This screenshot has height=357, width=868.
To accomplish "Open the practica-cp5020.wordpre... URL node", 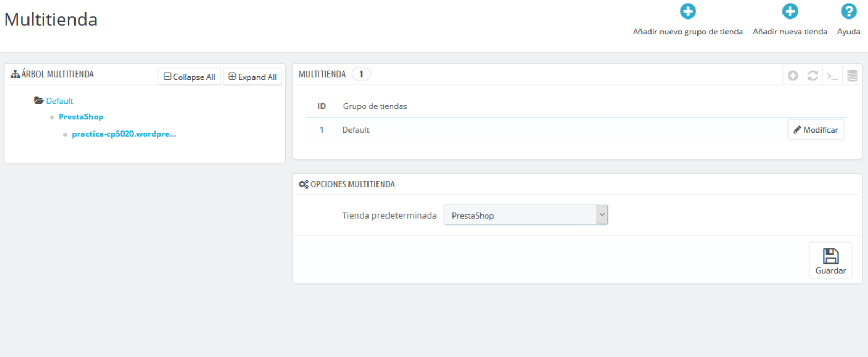I will tap(124, 134).
